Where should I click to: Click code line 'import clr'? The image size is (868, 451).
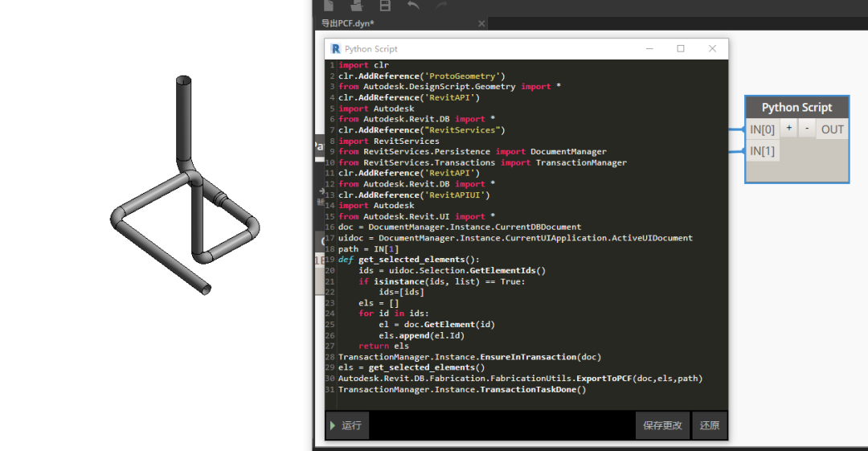click(364, 65)
